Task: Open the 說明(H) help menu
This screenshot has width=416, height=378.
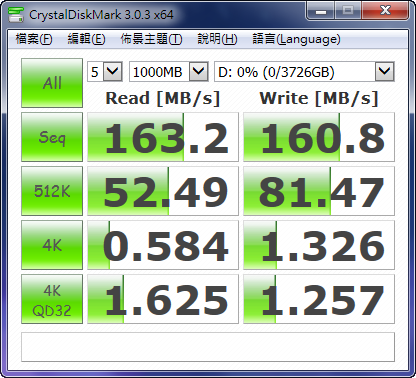Action: point(217,39)
